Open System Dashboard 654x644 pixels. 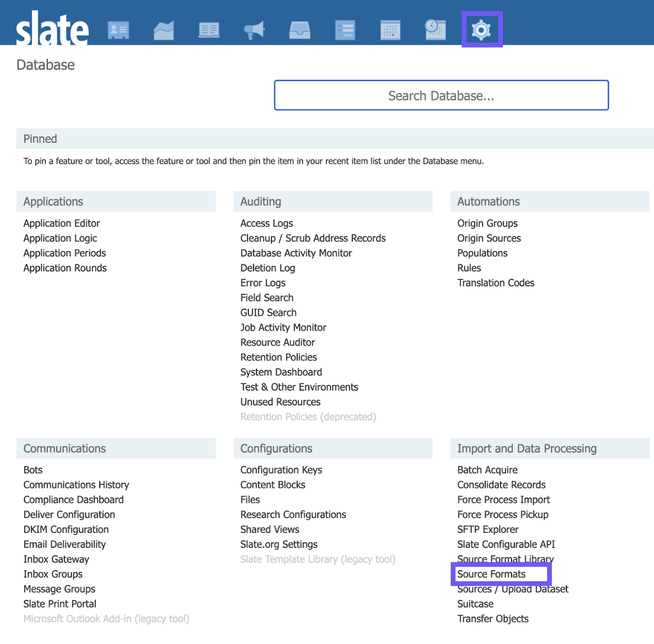coord(281,372)
